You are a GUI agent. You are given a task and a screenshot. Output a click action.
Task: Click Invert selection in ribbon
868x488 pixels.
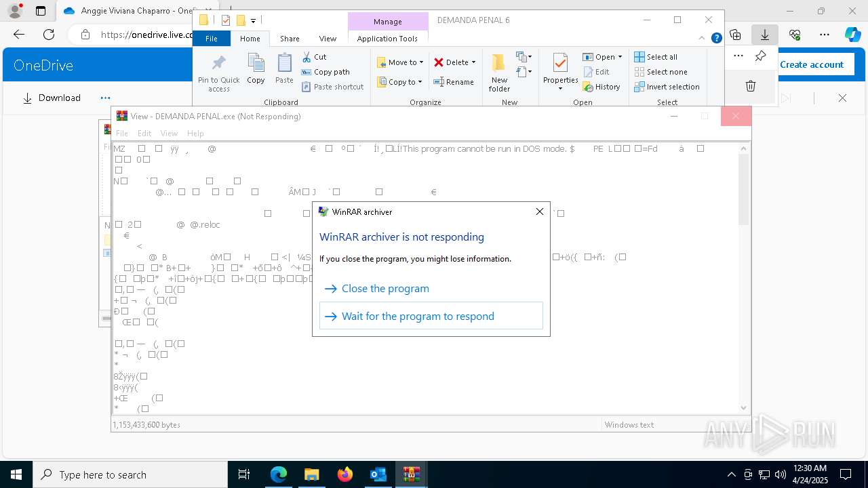667,87
